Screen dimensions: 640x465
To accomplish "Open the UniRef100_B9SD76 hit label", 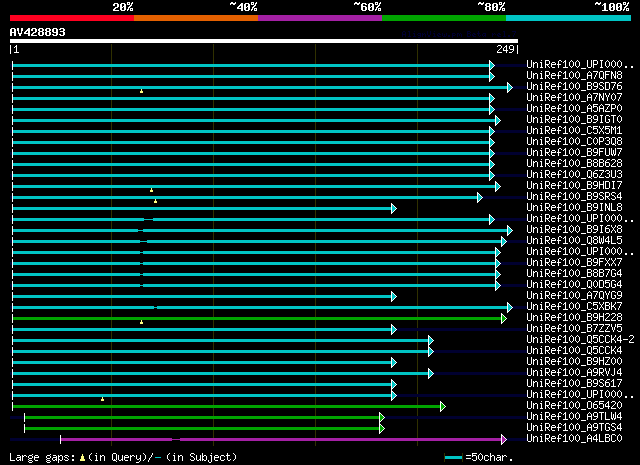I will click(574, 87).
